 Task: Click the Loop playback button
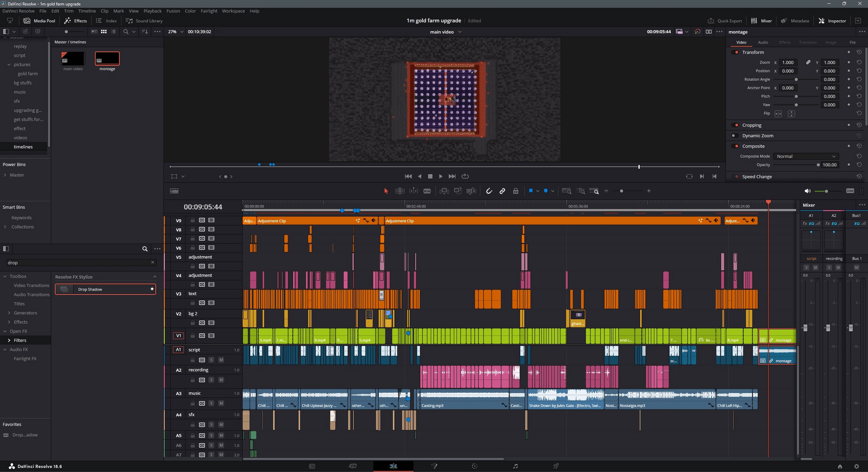[465, 177]
